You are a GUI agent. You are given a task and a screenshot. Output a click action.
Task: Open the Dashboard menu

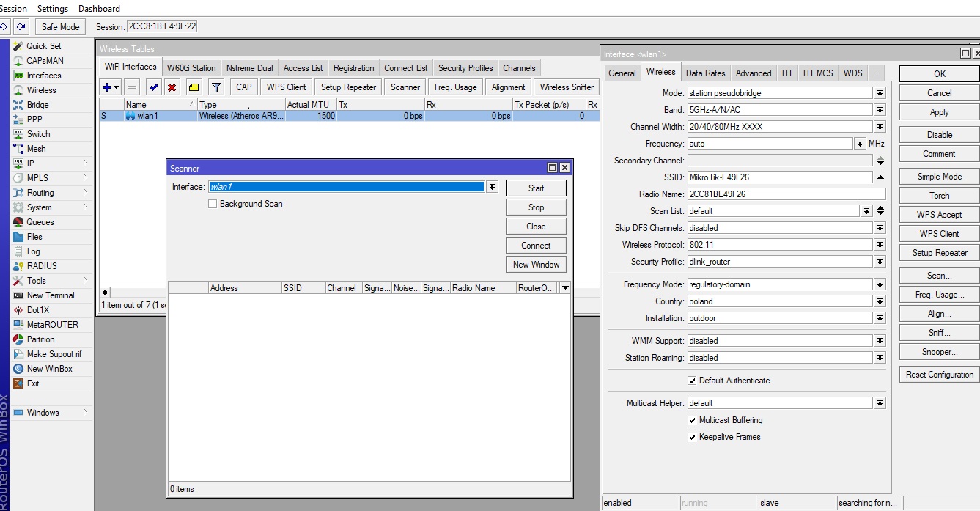pyautogui.click(x=99, y=9)
